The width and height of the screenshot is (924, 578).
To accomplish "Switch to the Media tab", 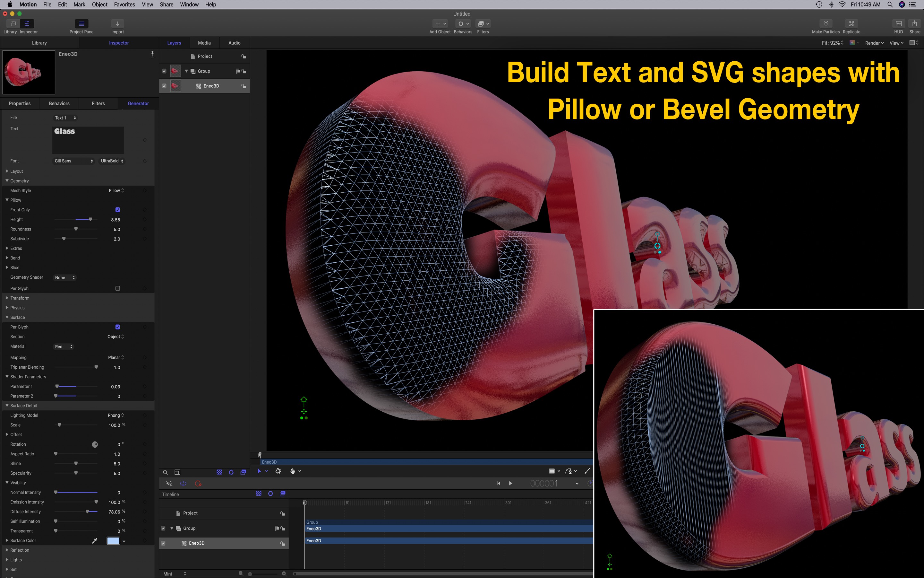I will pos(204,43).
